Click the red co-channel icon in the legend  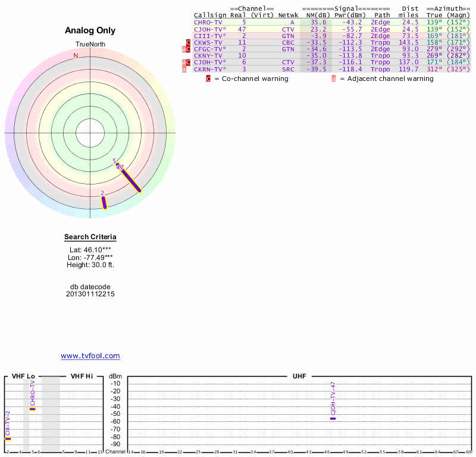click(208, 79)
